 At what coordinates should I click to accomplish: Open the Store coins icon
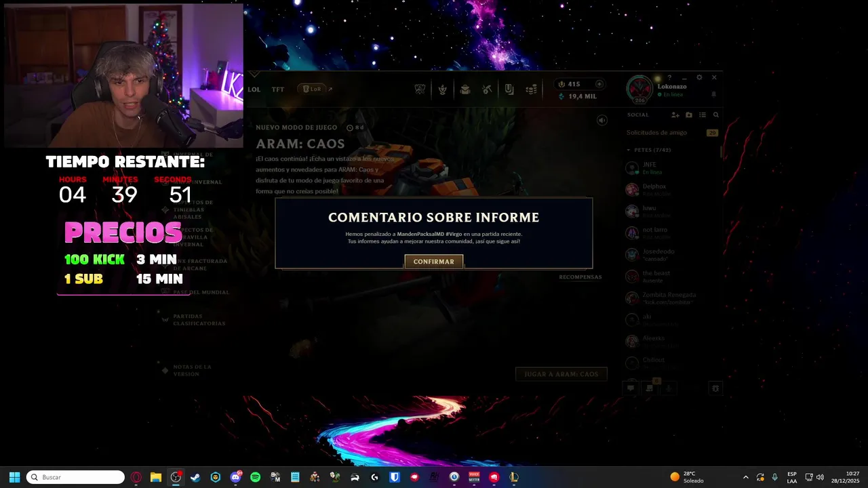tap(532, 89)
